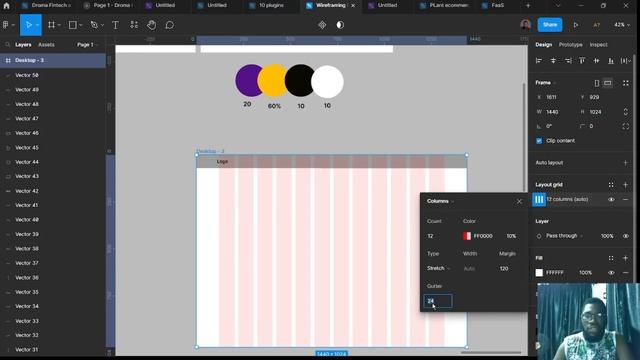Screen dimensions: 640x360
Task: Align bottom using the alignment icon
Action: pyautogui.click(x=611, y=61)
